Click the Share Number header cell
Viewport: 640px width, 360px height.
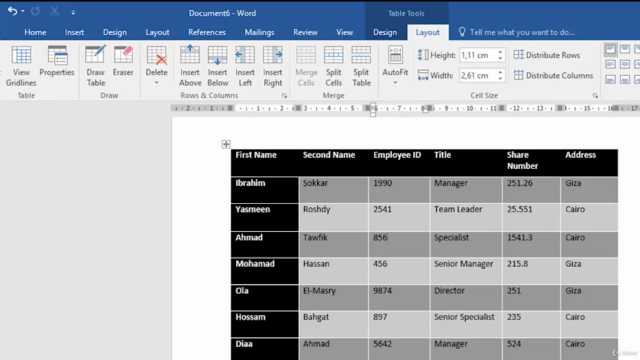531,162
